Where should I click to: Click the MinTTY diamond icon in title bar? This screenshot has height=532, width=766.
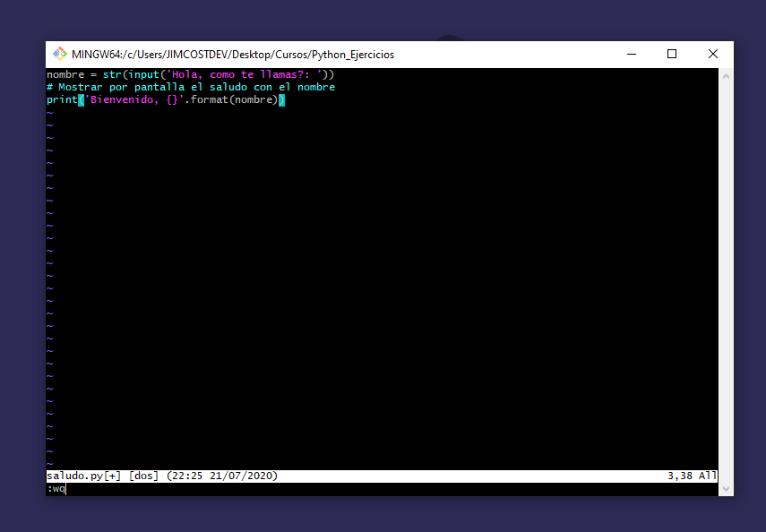coord(59,54)
